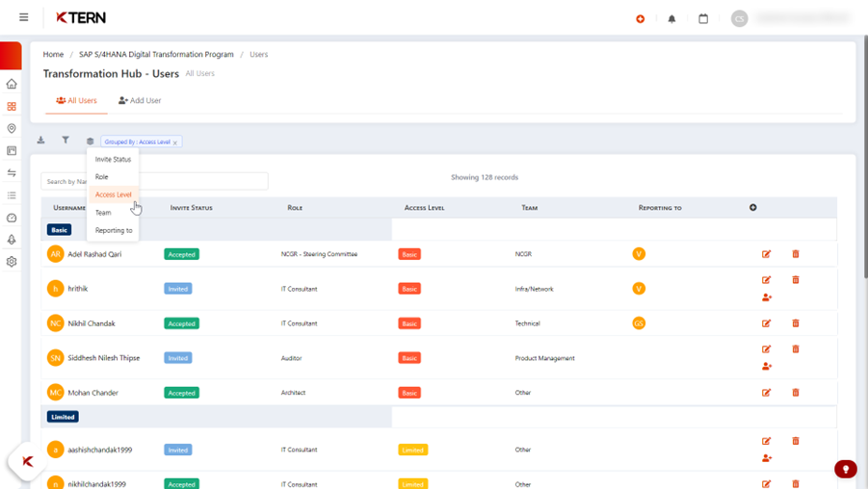The height and width of the screenshot is (489, 868).
Task: Open the rocket icon in sidebar
Action: (12, 240)
